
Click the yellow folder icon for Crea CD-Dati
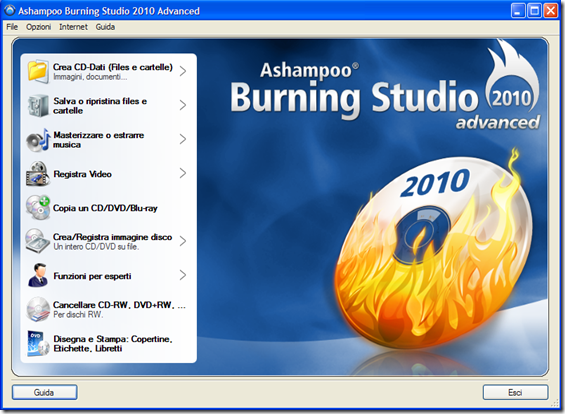click(37, 72)
